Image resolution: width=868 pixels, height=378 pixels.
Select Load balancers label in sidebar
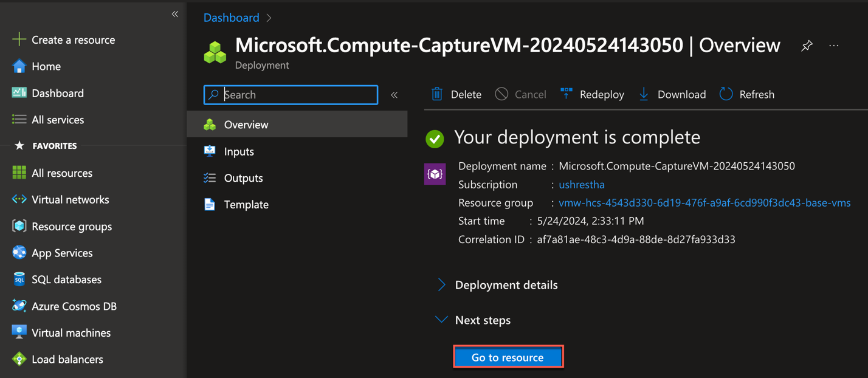coord(67,360)
